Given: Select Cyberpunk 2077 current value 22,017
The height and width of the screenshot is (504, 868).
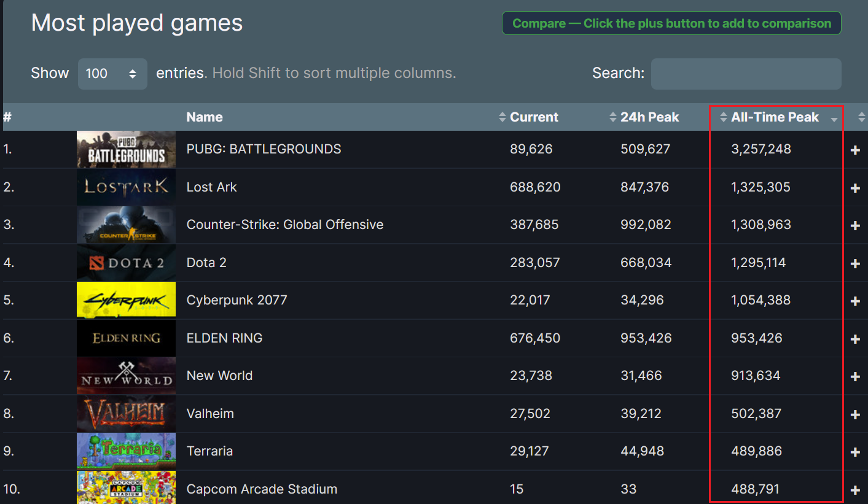Looking at the screenshot, I should pos(530,300).
